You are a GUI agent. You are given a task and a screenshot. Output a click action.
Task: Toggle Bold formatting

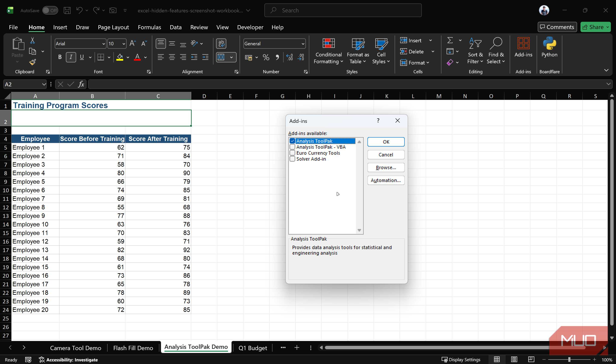tap(60, 57)
